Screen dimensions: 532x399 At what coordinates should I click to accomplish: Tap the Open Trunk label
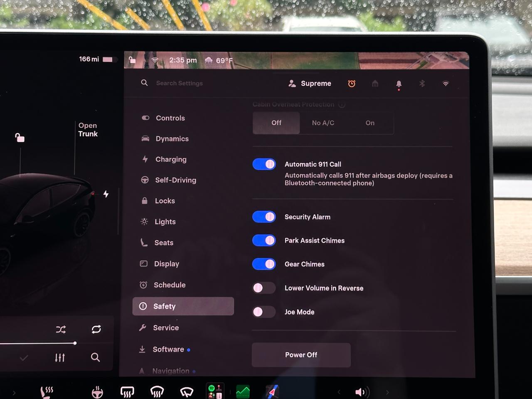tap(88, 130)
